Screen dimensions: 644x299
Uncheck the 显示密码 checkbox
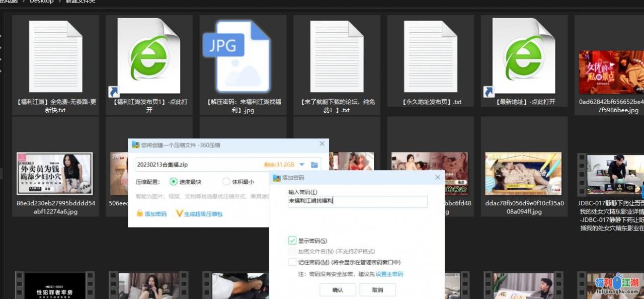293,241
